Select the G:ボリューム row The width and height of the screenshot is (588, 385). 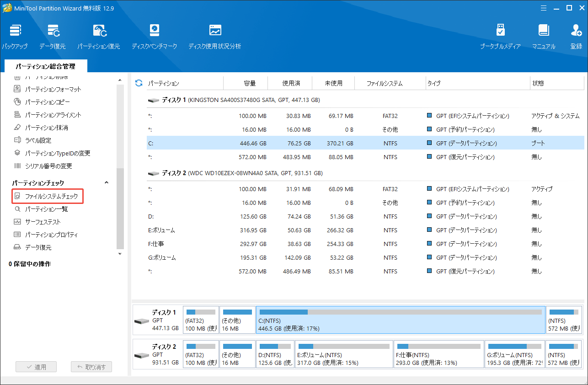coord(365,257)
